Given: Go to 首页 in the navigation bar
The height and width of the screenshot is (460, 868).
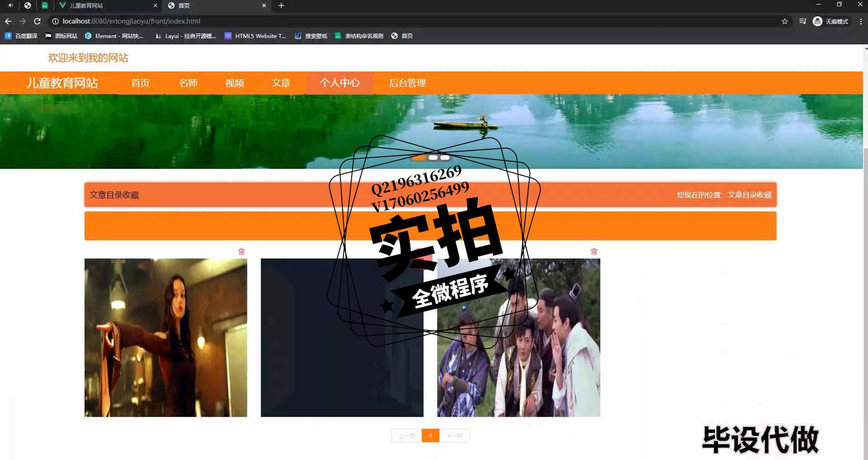Looking at the screenshot, I should [140, 83].
